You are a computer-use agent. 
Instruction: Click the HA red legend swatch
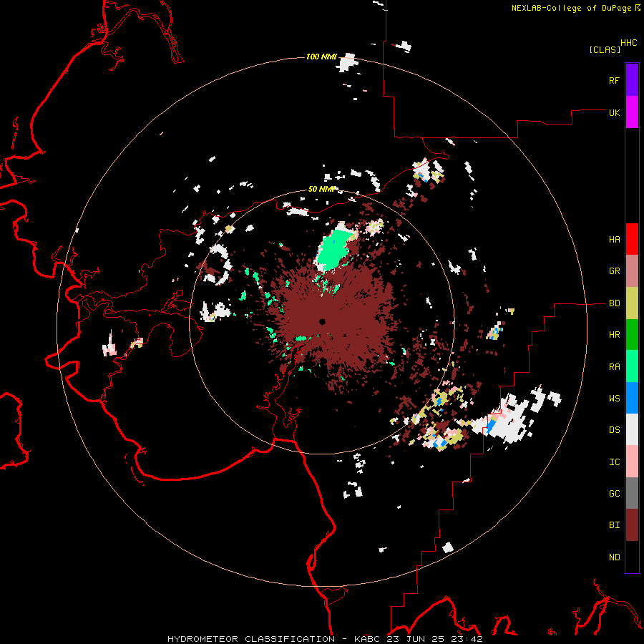click(x=632, y=239)
